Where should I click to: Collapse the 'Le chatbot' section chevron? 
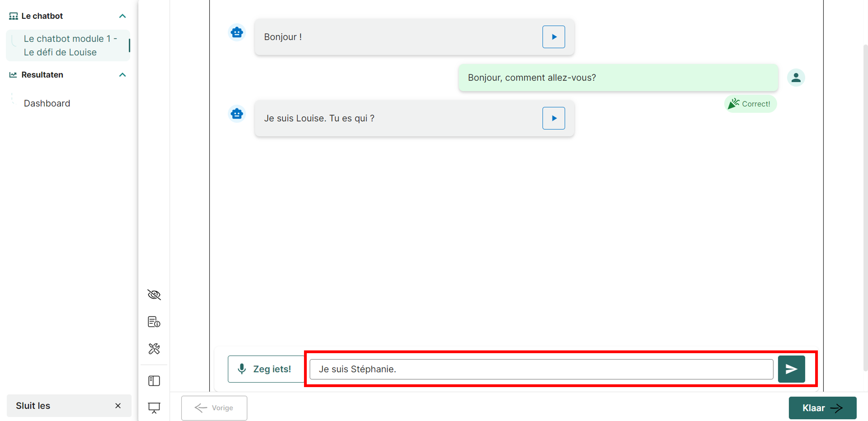[x=122, y=16]
